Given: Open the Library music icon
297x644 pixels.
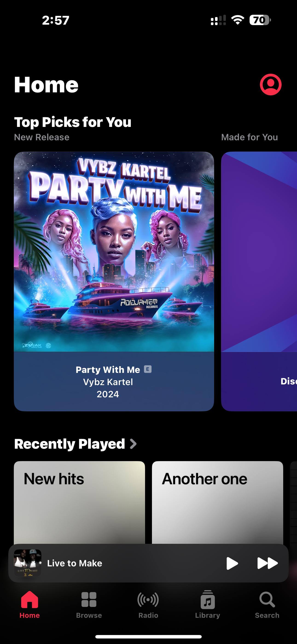Looking at the screenshot, I should click(x=207, y=600).
